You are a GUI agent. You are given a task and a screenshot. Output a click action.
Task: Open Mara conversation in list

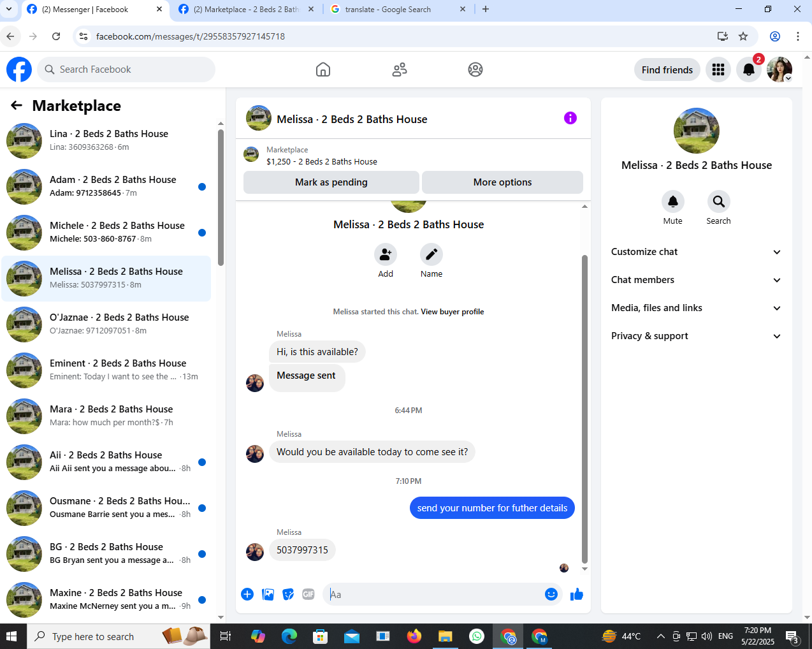pyautogui.click(x=106, y=416)
